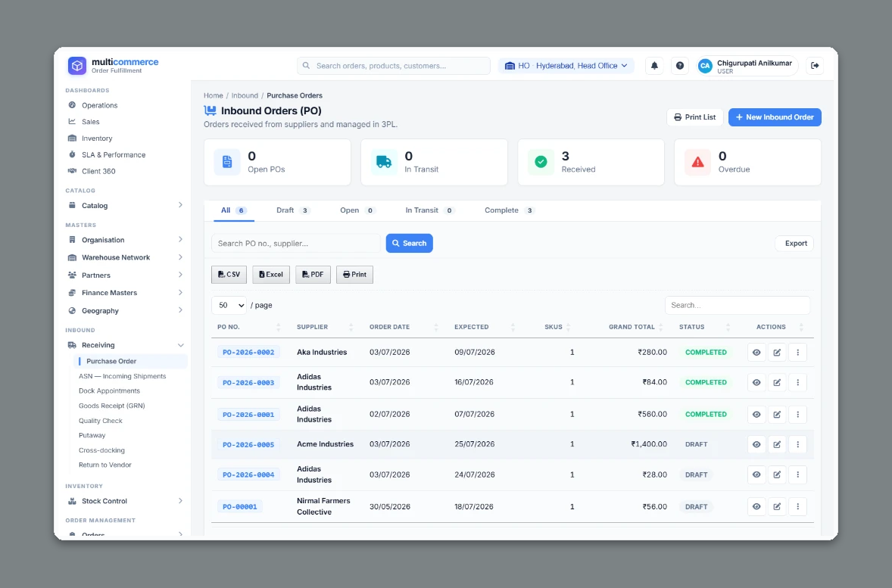Collapse the Receiving menu

click(x=125, y=345)
